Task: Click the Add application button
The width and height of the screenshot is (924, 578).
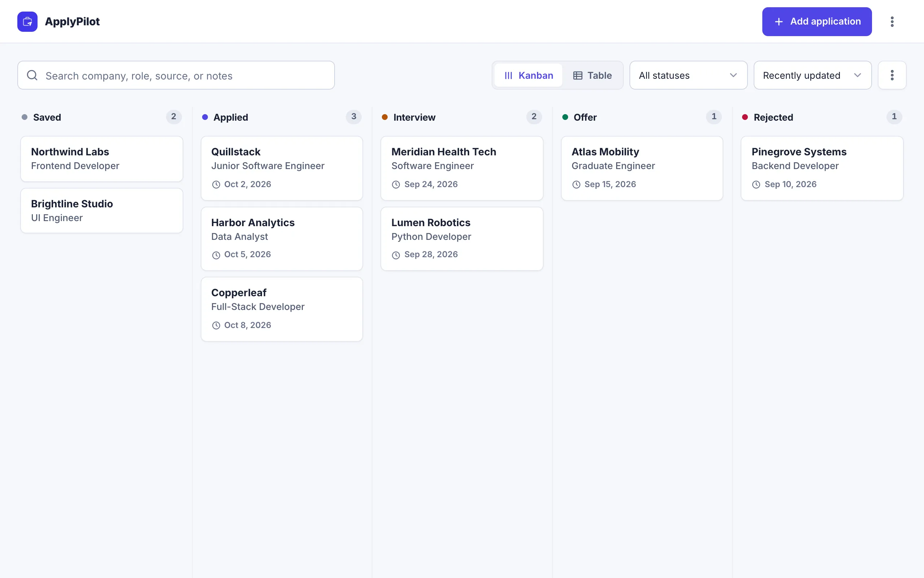Action: coord(817,21)
